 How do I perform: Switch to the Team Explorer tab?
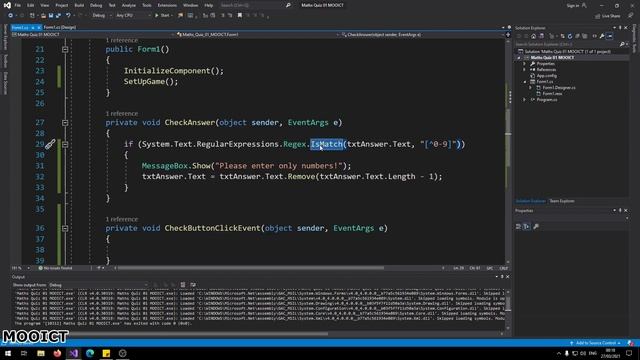(562, 201)
